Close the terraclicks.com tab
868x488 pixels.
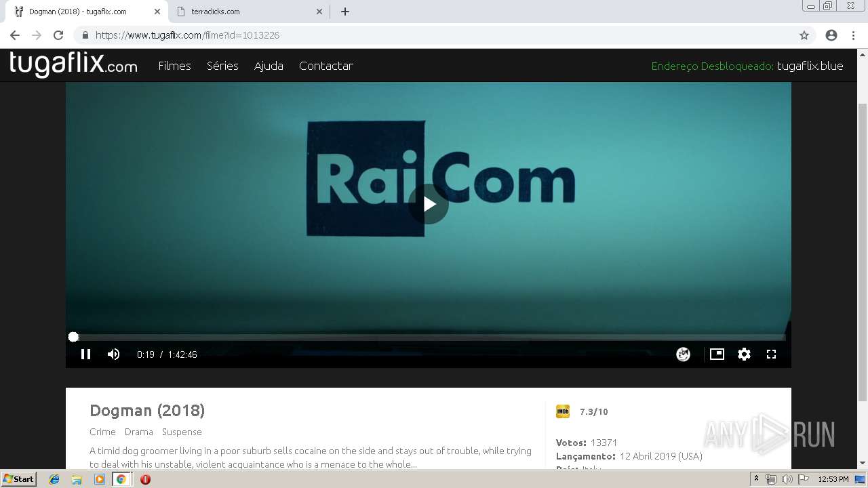(x=319, y=12)
